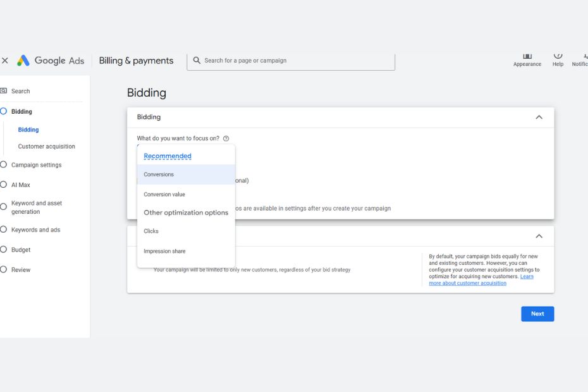Click the help icon beside the focus question
Screen dimensions: 588x392
click(x=226, y=138)
